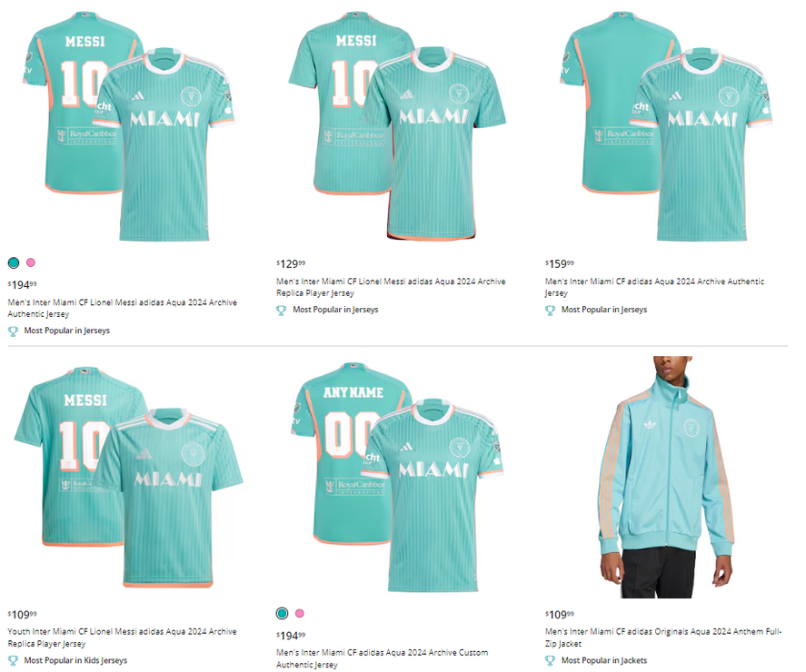Click the trophy icon beside Most Popular in Kids Jerseys

point(13,661)
